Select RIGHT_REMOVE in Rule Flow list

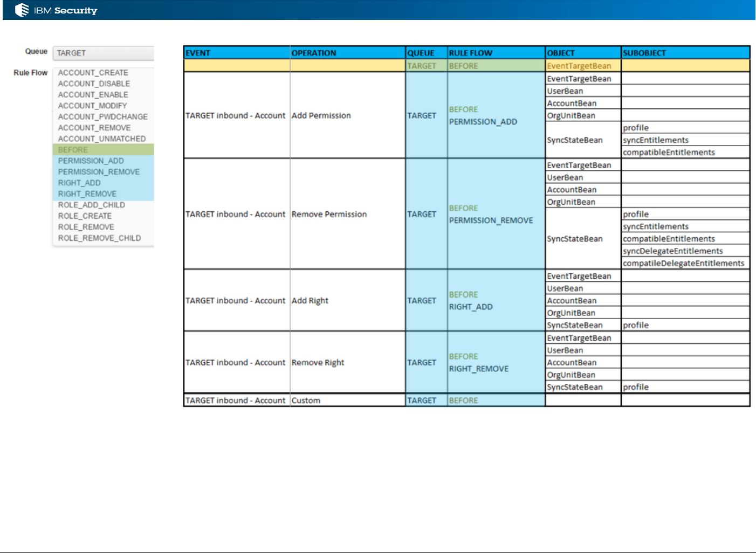(x=103, y=194)
